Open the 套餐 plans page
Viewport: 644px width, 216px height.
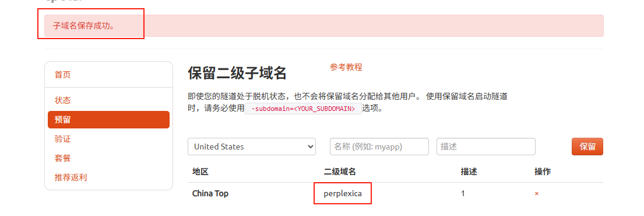pos(62,158)
